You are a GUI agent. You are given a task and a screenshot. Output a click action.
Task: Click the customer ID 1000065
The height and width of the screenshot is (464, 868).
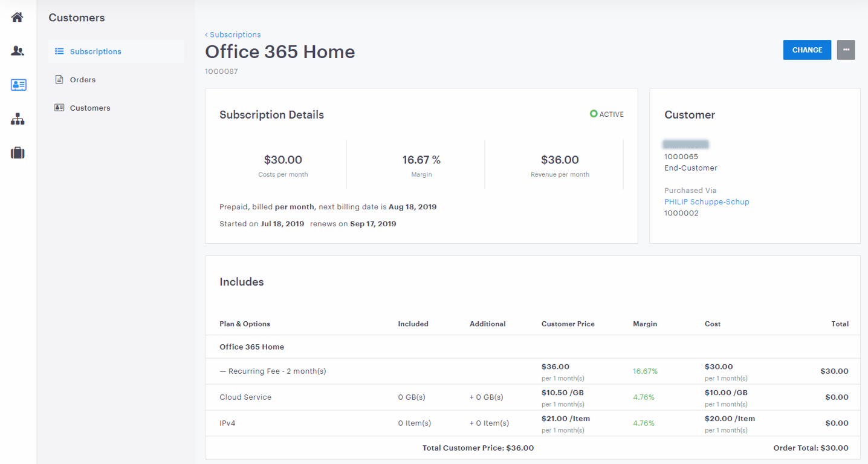tap(681, 157)
